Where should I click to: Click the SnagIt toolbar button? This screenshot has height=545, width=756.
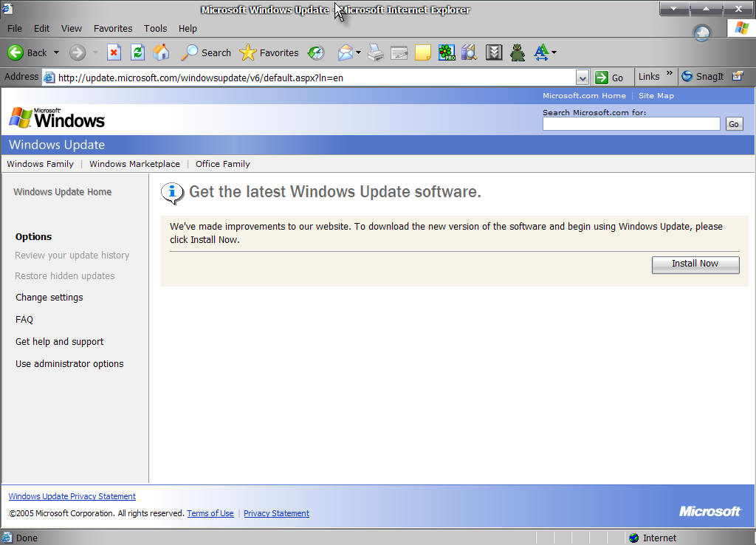pyautogui.click(x=703, y=77)
